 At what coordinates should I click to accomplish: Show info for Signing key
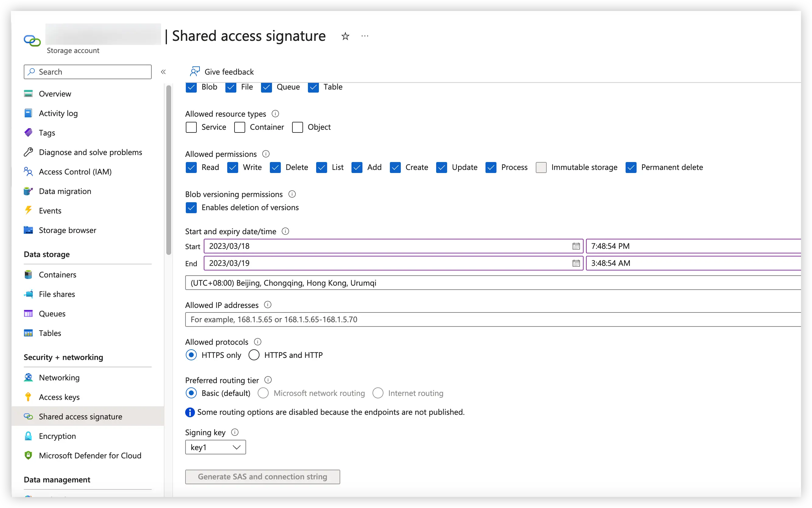(235, 432)
